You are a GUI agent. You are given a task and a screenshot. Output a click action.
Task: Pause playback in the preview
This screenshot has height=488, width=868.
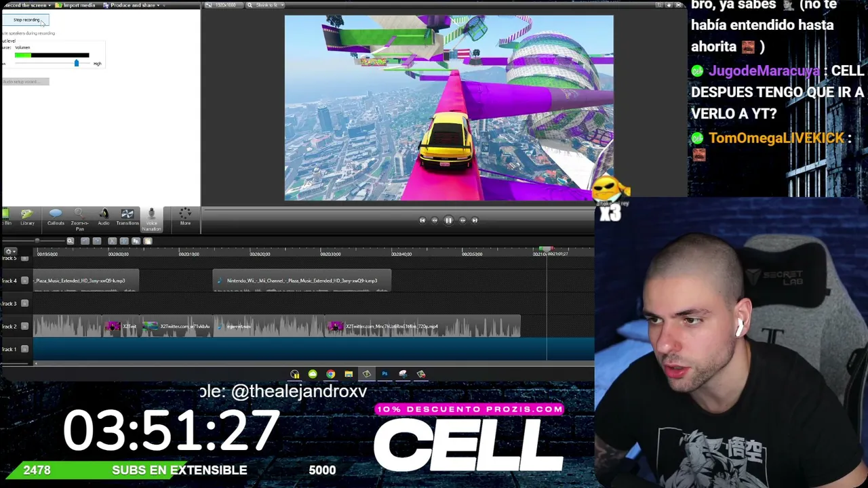(x=448, y=220)
